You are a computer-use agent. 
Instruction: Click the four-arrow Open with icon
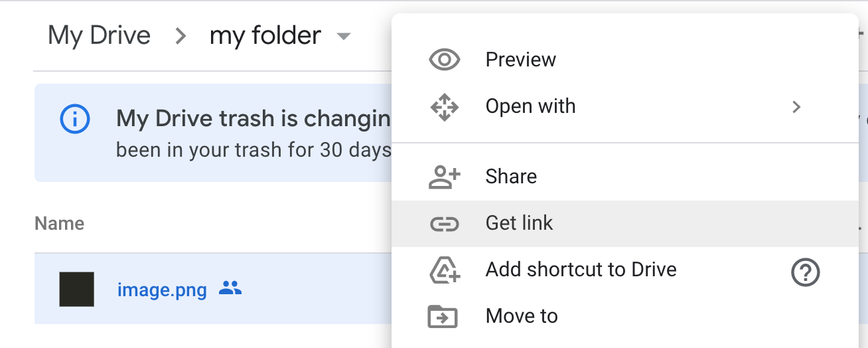coord(444,107)
